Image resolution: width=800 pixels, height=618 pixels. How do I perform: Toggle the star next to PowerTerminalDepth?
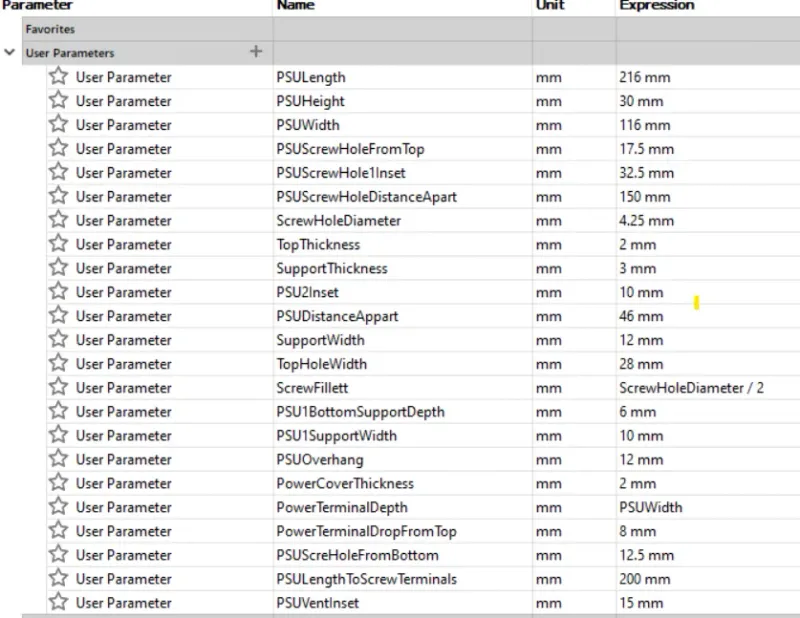(59, 506)
